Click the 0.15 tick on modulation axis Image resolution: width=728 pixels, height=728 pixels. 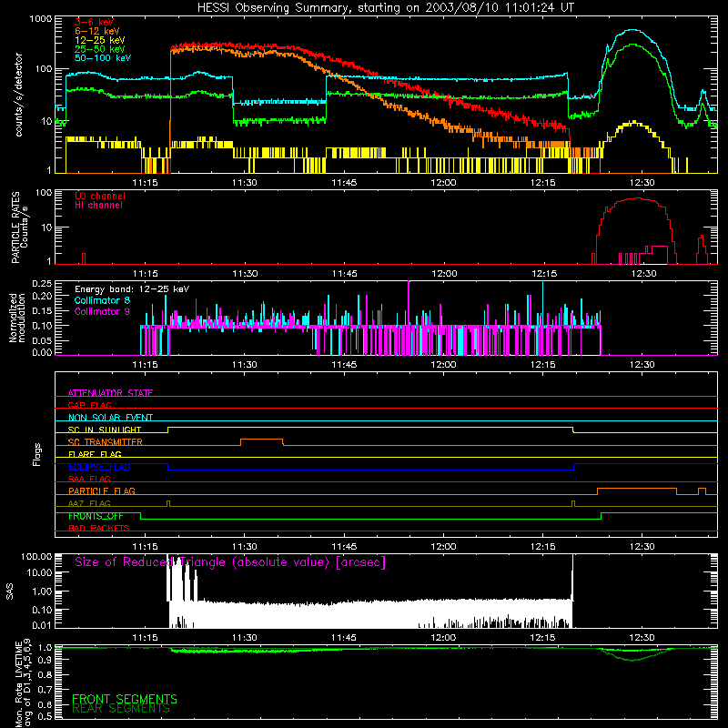pos(42,310)
